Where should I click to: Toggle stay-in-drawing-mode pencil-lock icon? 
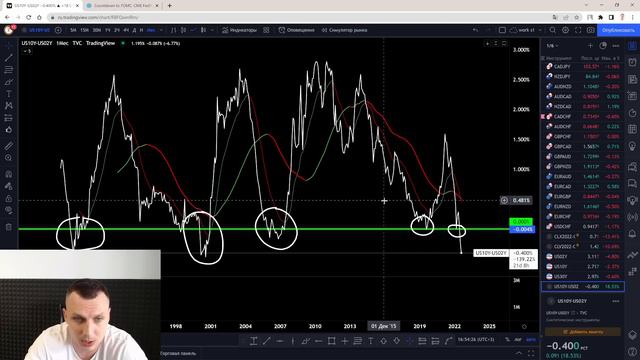pos(9,186)
